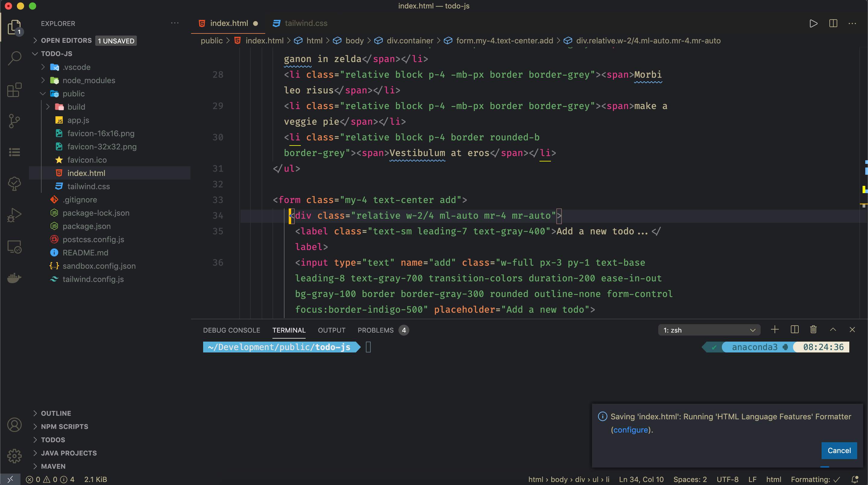Open a new terminal with the plus icon
This screenshot has width=868, height=485.
(x=775, y=330)
